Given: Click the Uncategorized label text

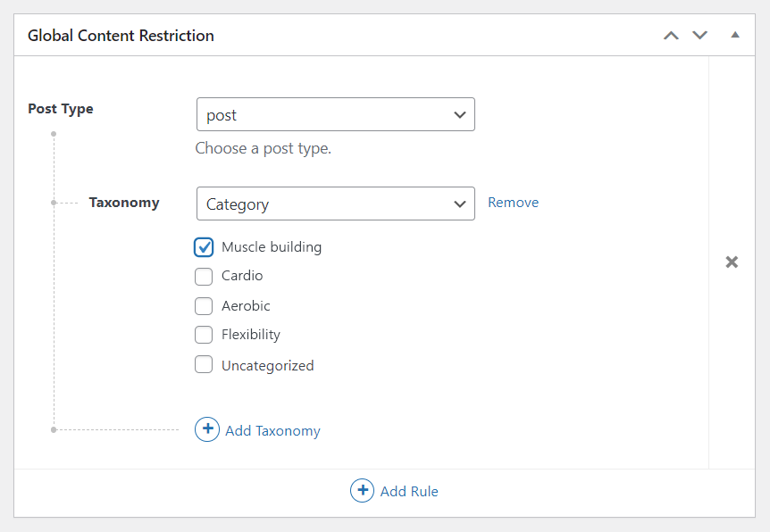Looking at the screenshot, I should (x=267, y=366).
